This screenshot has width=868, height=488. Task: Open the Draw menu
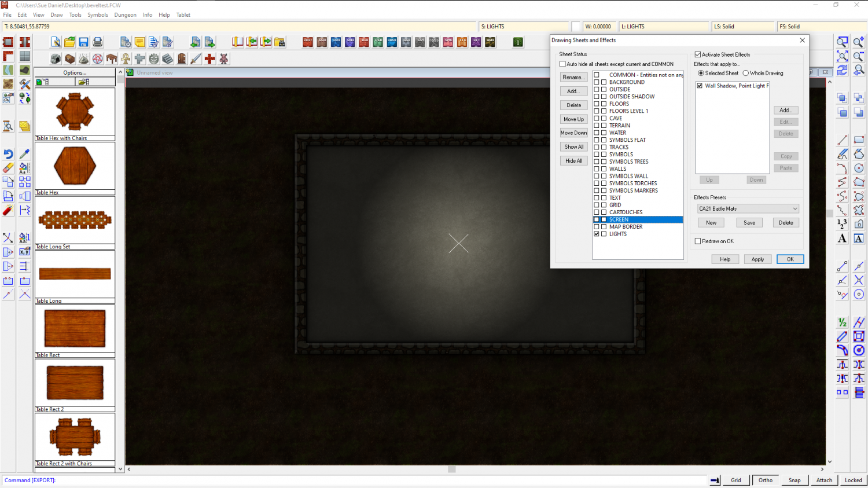pyautogui.click(x=57, y=15)
